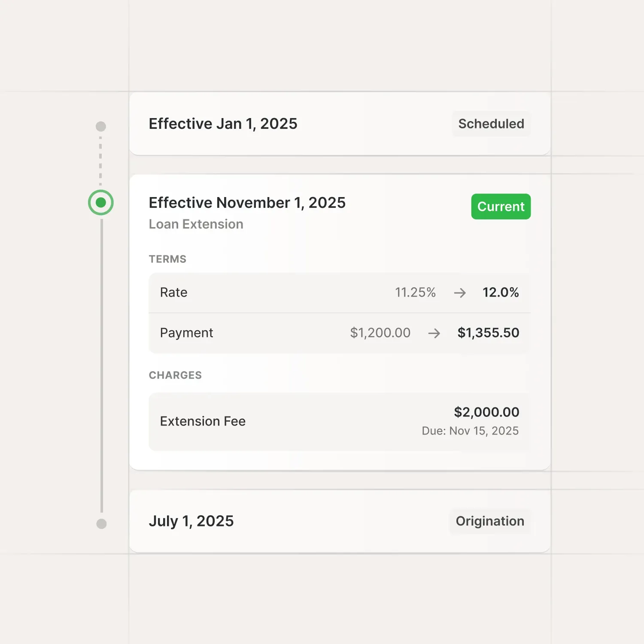Click the new rate value 12.0%
The image size is (644, 644).
(501, 292)
